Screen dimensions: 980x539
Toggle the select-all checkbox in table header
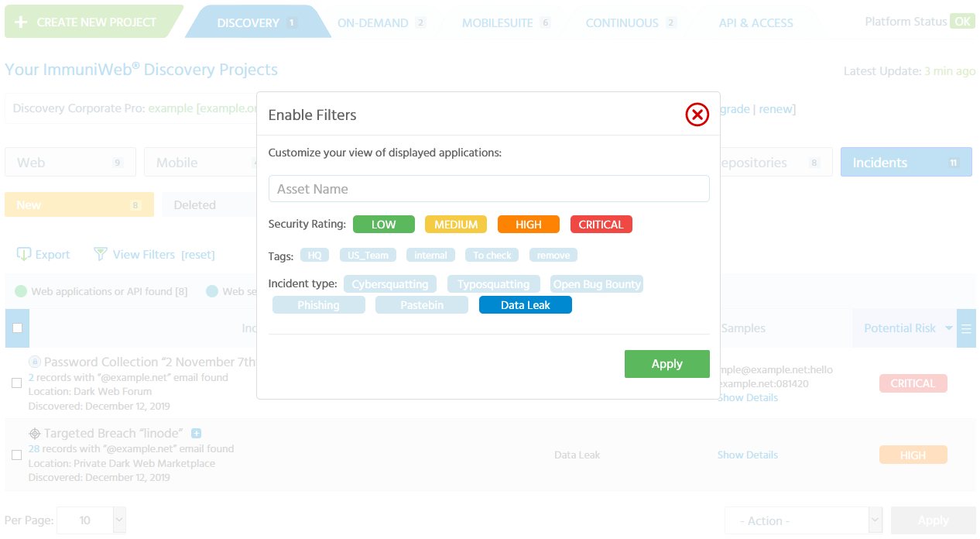tap(17, 328)
